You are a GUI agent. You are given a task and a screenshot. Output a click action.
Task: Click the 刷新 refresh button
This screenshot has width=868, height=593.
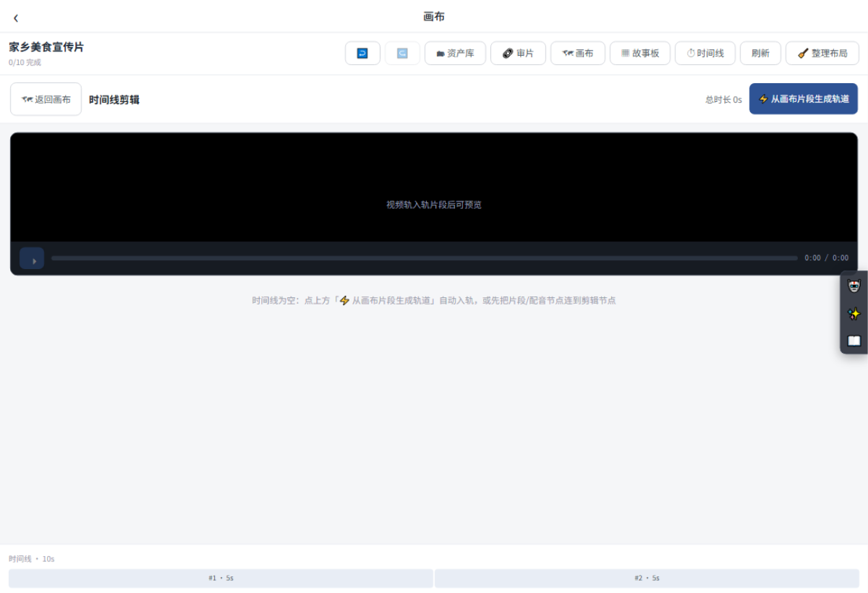tap(760, 53)
